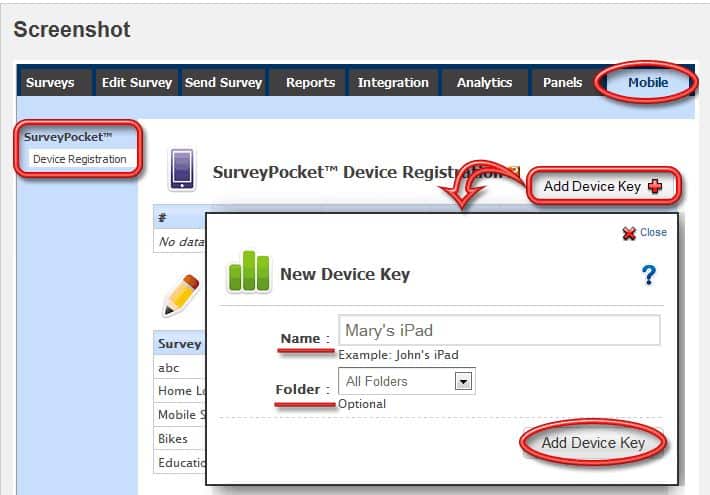This screenshot has height=495, width=710.
Task: Select Device Registration in the sidebar
Action: [x=80, y=159]
